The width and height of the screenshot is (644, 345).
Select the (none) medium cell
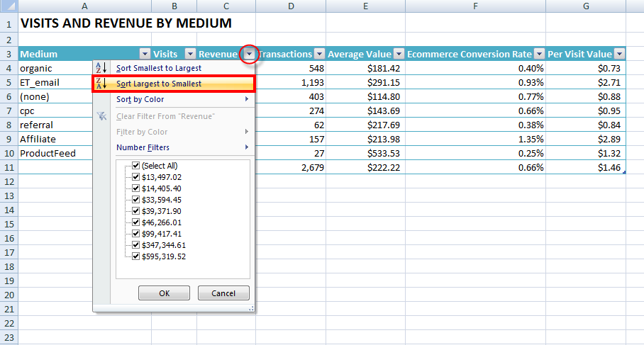pyautogui.click(x=56, y=96)
